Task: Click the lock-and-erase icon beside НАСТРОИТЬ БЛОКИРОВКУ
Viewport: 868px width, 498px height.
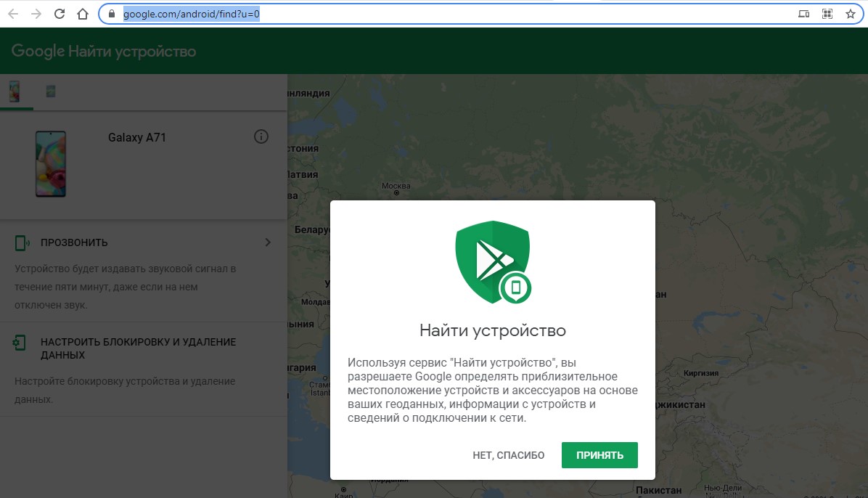Action: pyautogui.click(x=18, y=341)
